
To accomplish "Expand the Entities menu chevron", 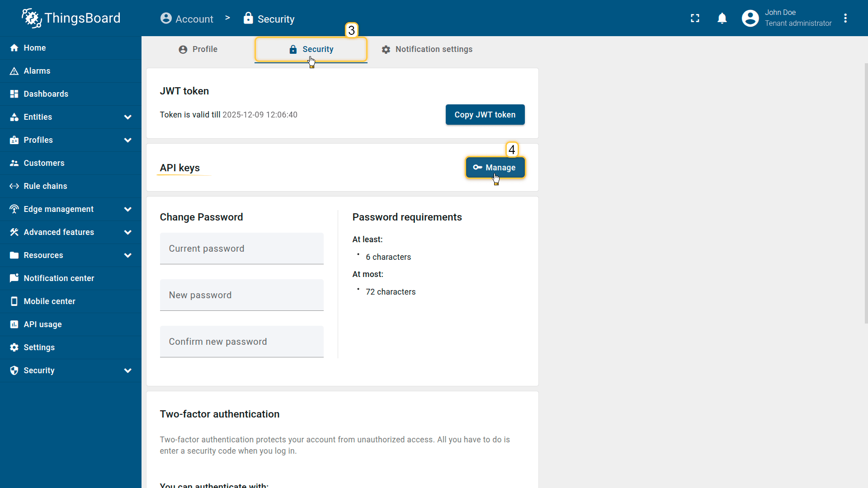I will [x=128, y=117].
